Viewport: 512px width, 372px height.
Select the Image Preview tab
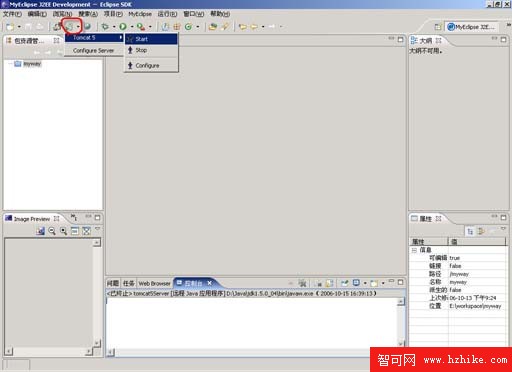click(x=32, y=219)
